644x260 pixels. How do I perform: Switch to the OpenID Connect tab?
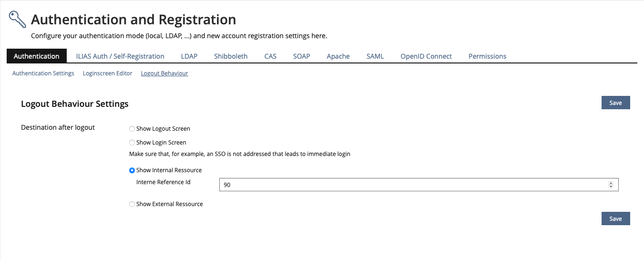tap(426, 56)
